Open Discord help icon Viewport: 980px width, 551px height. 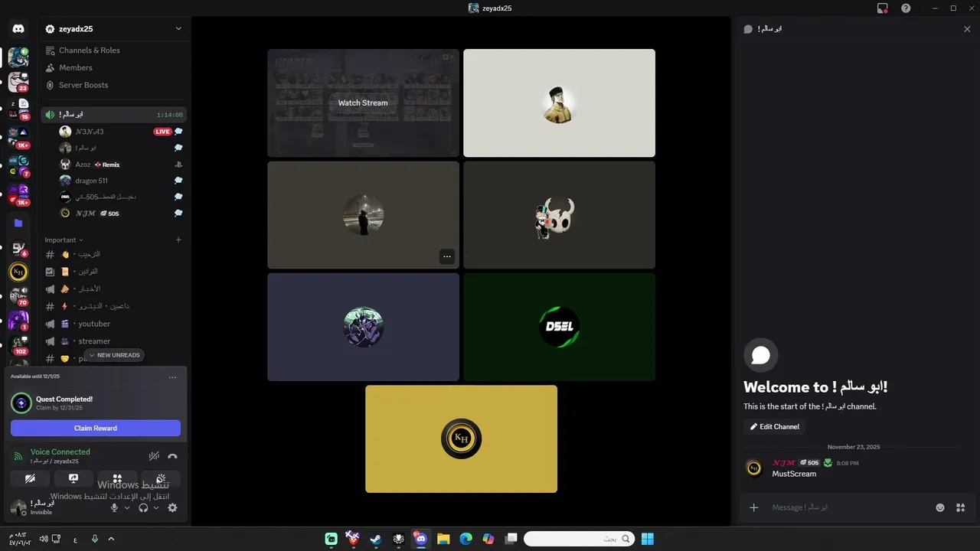click(x=906, y=8)
